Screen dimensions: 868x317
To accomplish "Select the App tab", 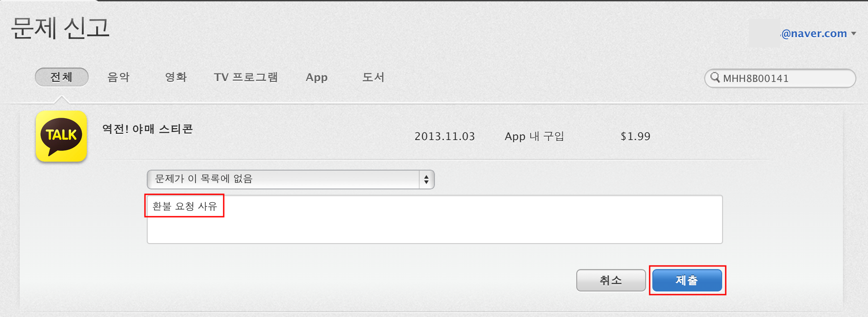I will coord(317,77).
